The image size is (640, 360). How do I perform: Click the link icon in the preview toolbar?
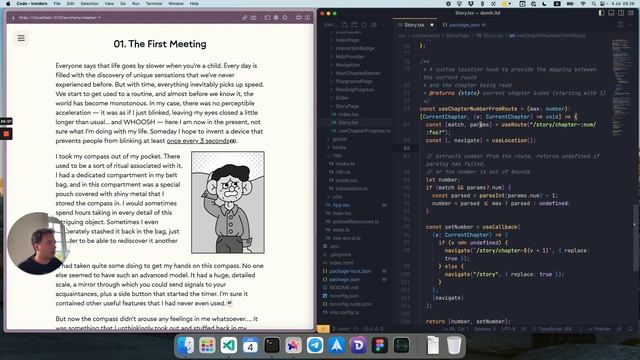pos(244,18)
